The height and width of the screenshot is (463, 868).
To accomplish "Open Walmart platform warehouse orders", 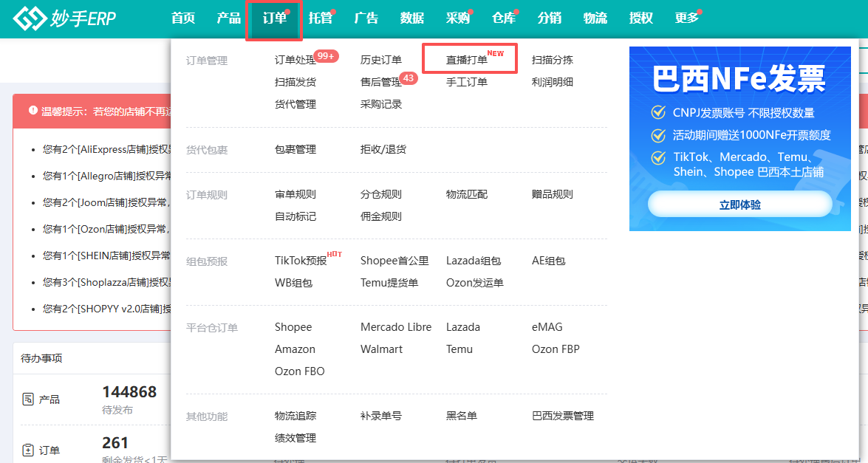I will 381,349.
